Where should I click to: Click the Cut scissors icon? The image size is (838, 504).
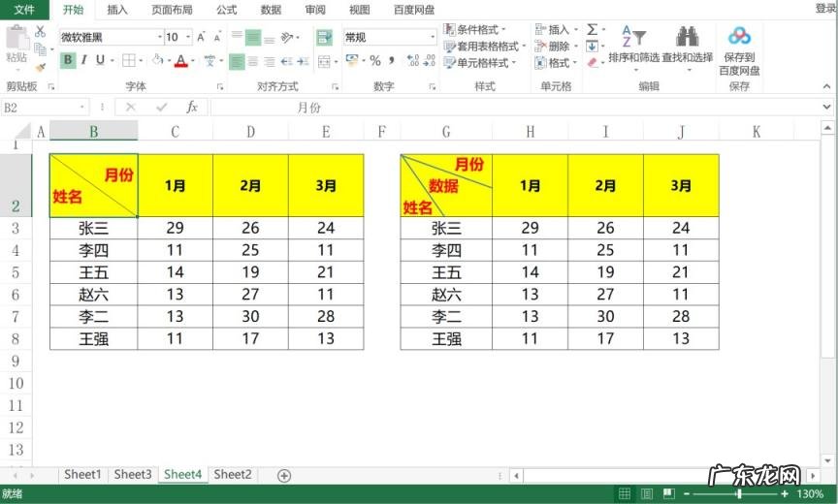pos(40,32)
